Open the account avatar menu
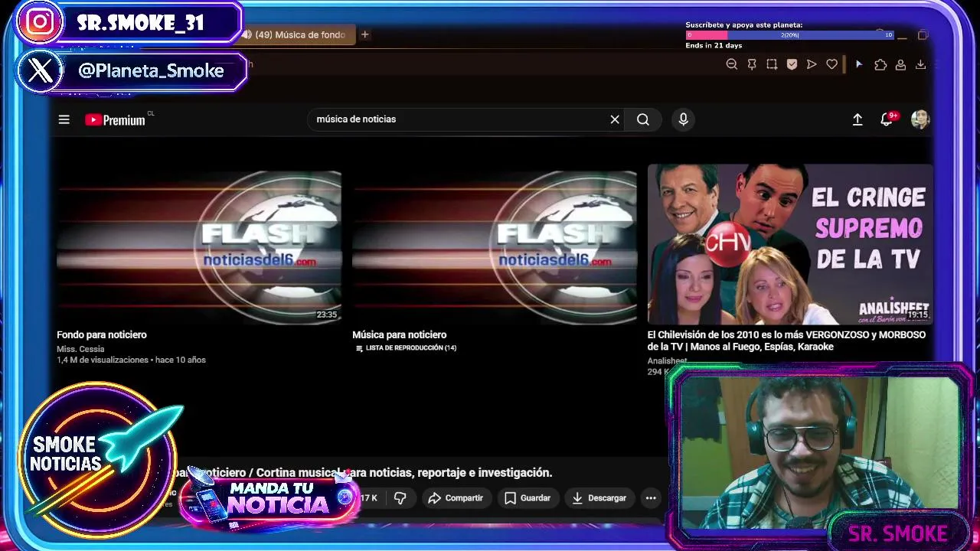The image size is (980, 551). (x=920, y=119)
